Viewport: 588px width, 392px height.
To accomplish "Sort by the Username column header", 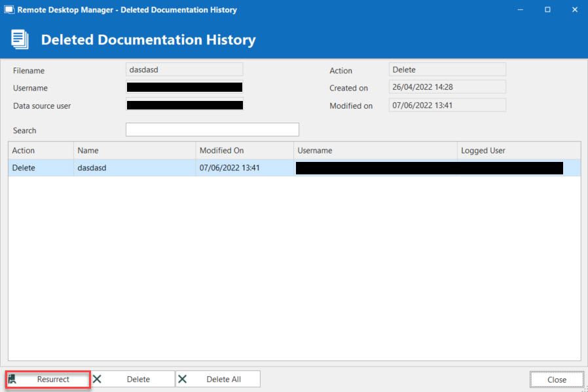I will coord(375,151).
